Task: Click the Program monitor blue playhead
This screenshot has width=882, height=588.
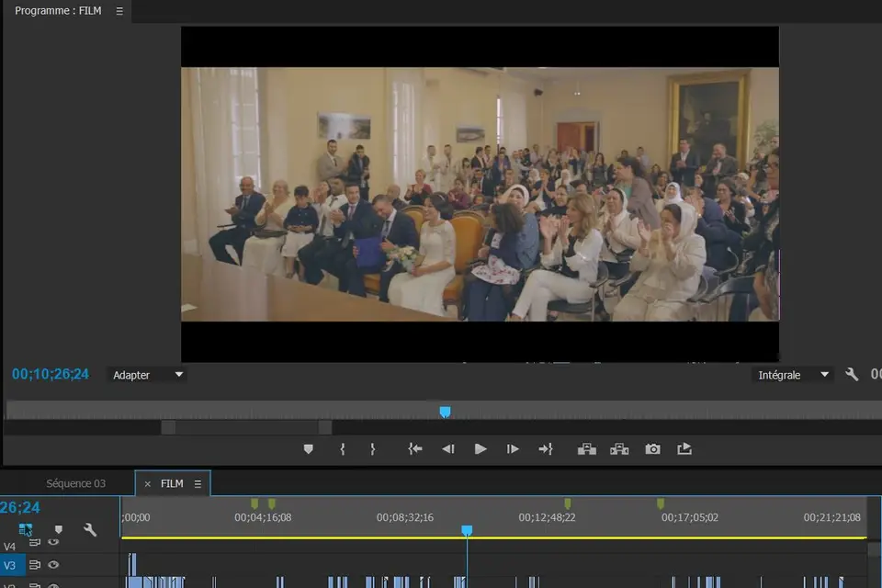Action: [445, 412]
